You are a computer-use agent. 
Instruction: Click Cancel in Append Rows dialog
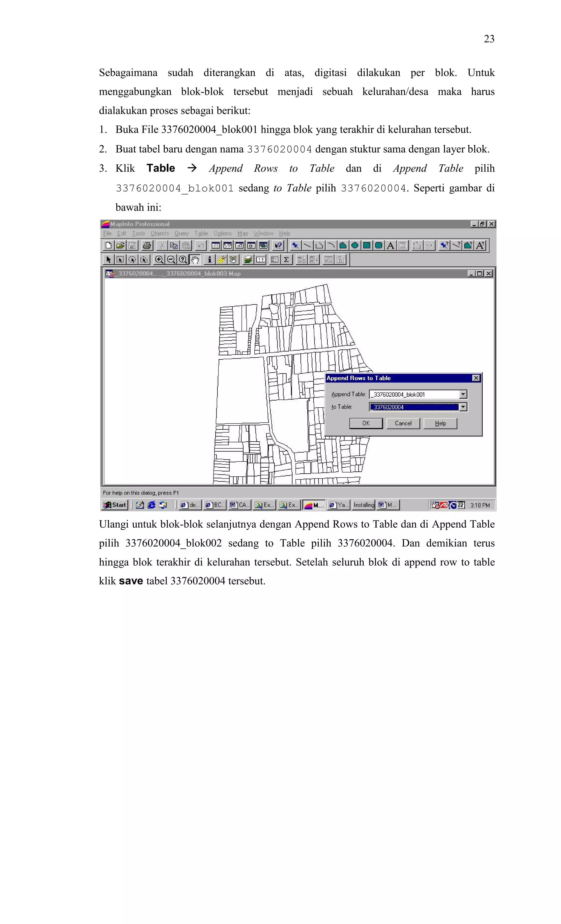pyautogui.click(x=403, y=424)
